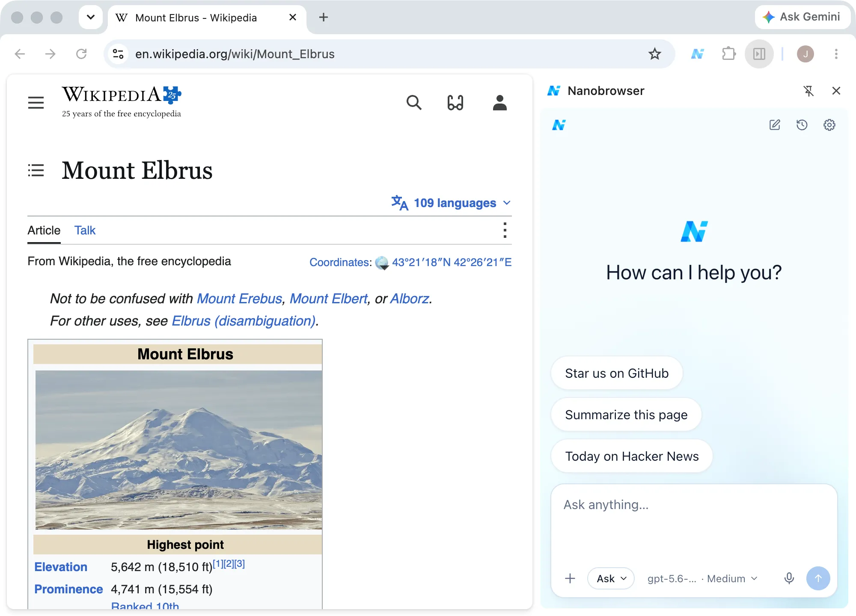Close the Nanobrowser side panel
Screen dimensions: 856x616
coord(836,91)
